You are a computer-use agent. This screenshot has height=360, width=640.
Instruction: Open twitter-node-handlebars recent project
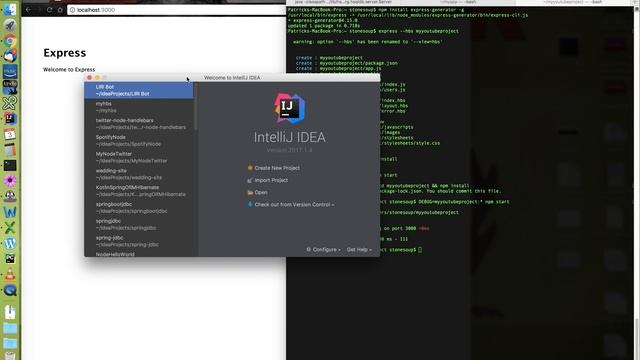coord(139,124)
